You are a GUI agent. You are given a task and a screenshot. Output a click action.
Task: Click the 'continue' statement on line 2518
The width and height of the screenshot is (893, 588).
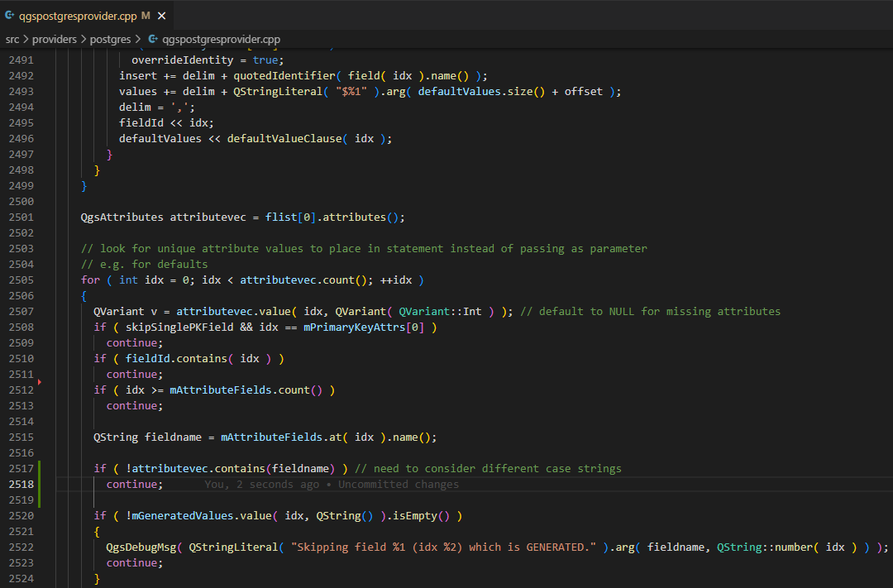click(135, 485)
